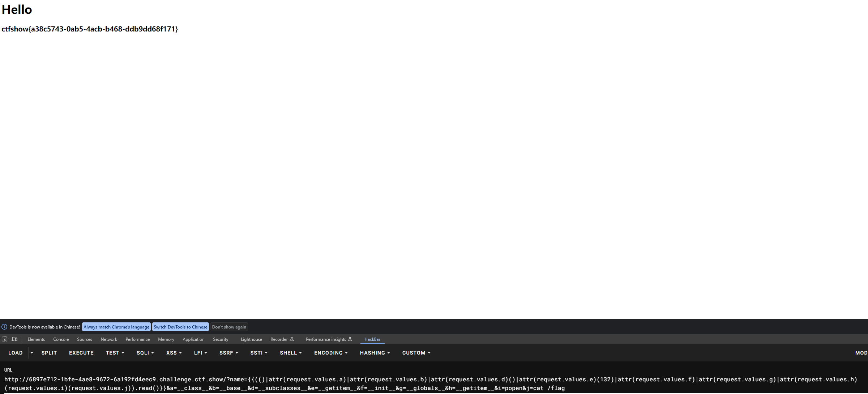Viewport: 868px width, 394px height.
Task: Expand the SQLI menu in HackBar
Action: 145,353
